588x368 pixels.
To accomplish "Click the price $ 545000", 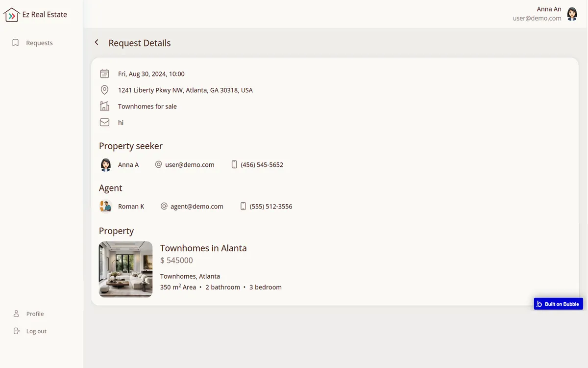I will click(x=176, y=260).
